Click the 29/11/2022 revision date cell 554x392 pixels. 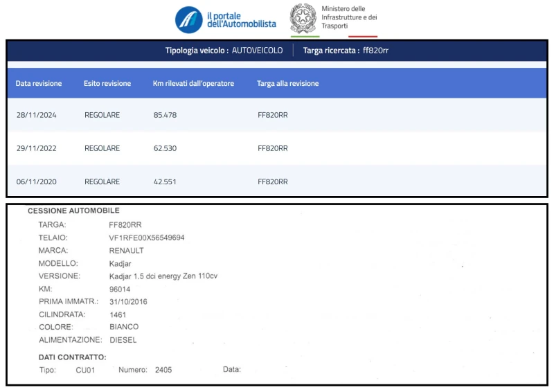click(x=37, y=148)
